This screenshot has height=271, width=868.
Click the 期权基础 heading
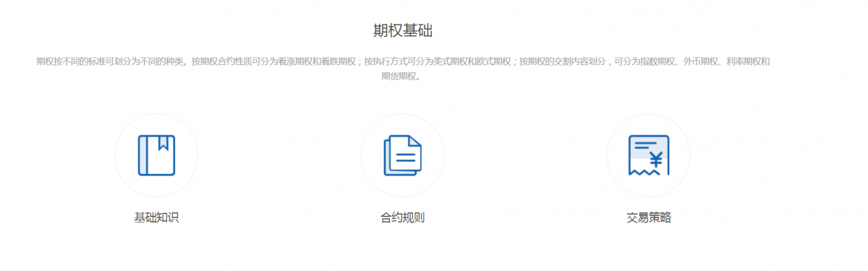403,30
